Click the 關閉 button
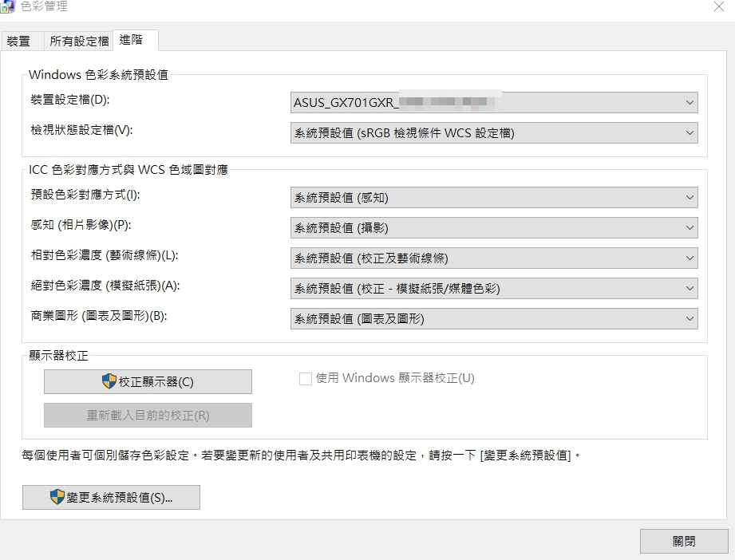Screen dimensions: 735x560 click(684, 542)
